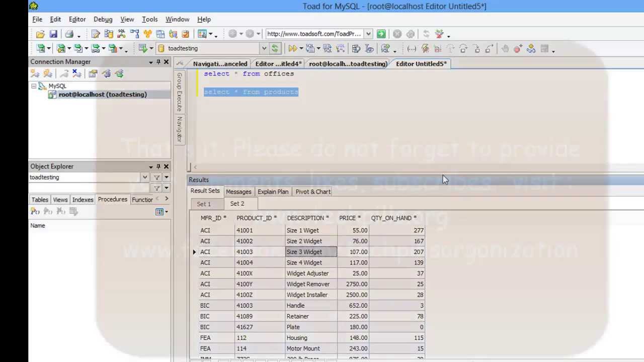The image size is (644, 362).
Task: Switch to the Explain Plan tab
Action: coord(273,192)
